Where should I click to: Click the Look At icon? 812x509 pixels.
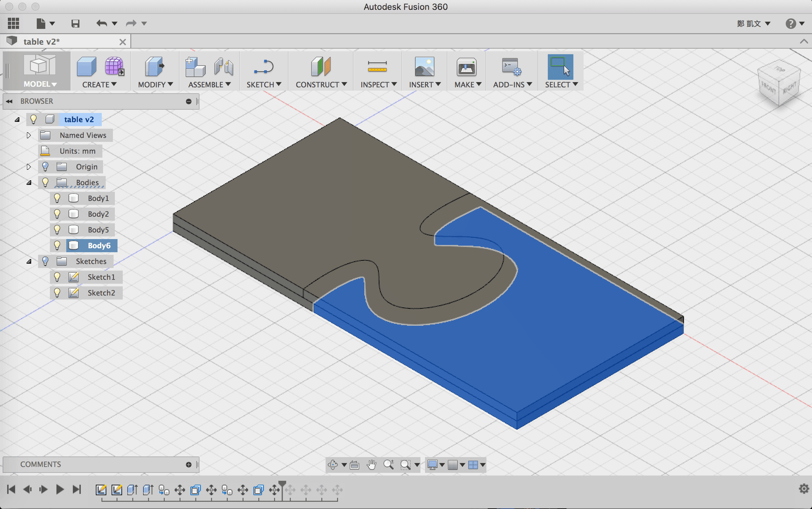coord(354,465)
